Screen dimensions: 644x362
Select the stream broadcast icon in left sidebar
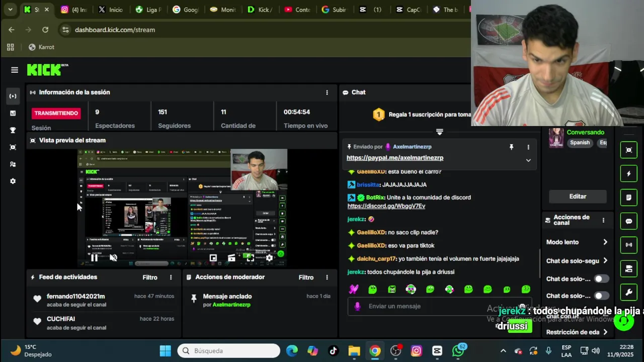13,96
